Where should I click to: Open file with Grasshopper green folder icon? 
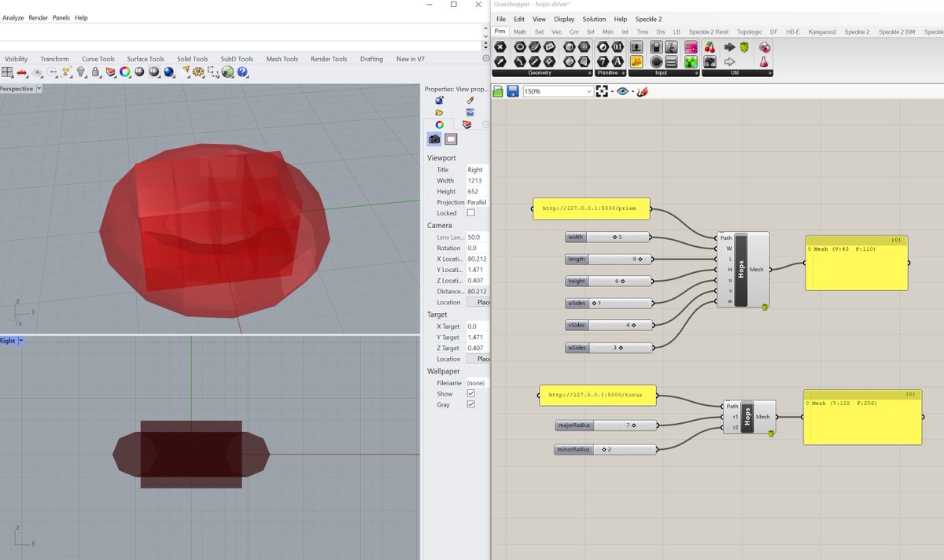pyautogui.click(x=498, y=92)
